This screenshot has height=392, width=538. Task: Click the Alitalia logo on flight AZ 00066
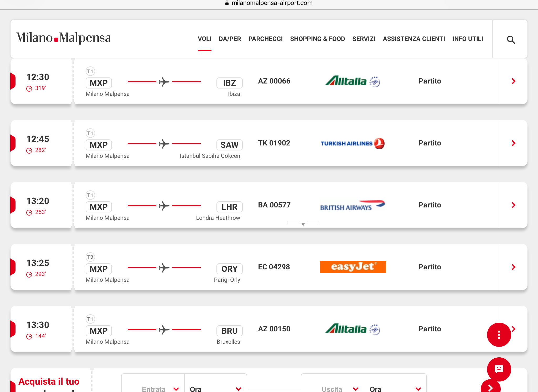click(x=353, y=81)
